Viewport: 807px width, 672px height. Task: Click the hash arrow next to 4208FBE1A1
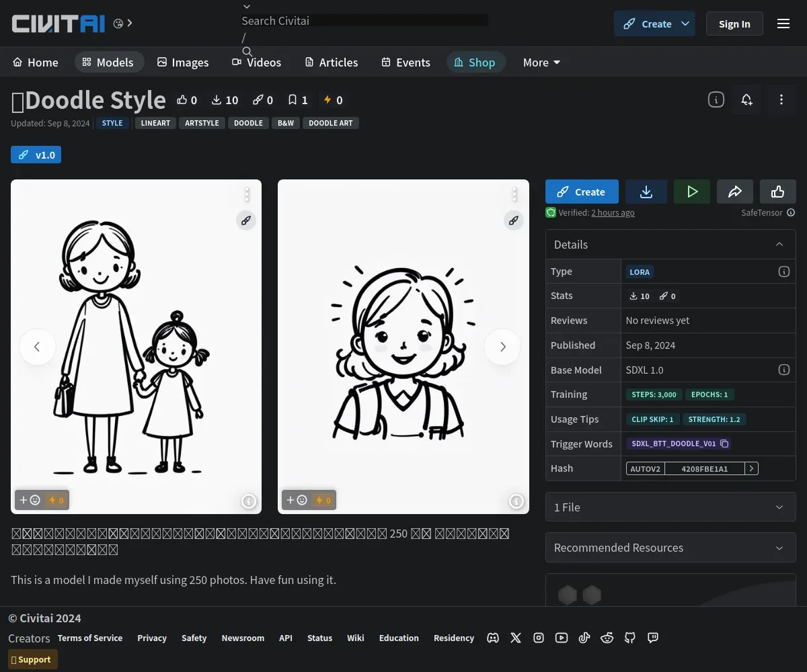click(x=752, y=468)
